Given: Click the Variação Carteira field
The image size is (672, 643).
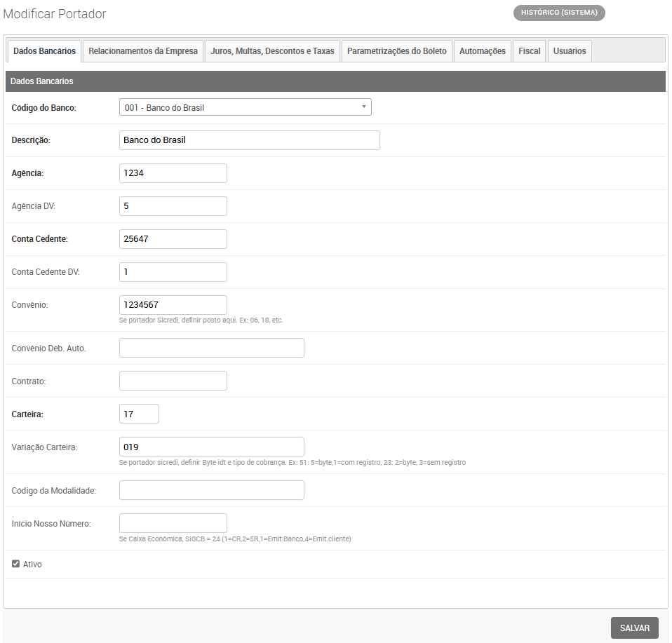Looking at the screenshot, I should click(211, 447).
